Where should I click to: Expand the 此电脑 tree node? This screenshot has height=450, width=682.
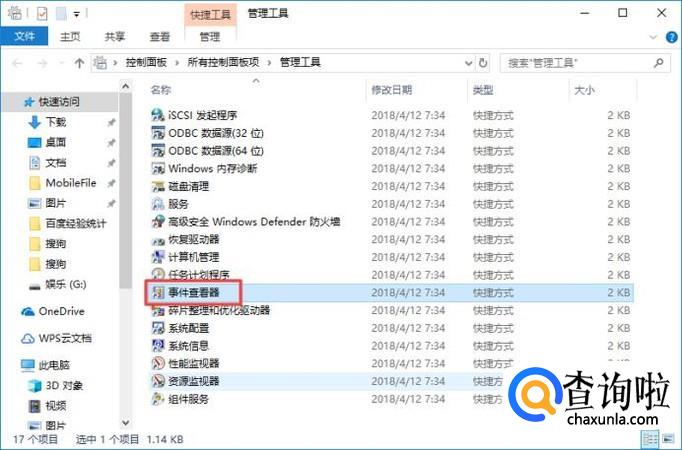point(9,366)
